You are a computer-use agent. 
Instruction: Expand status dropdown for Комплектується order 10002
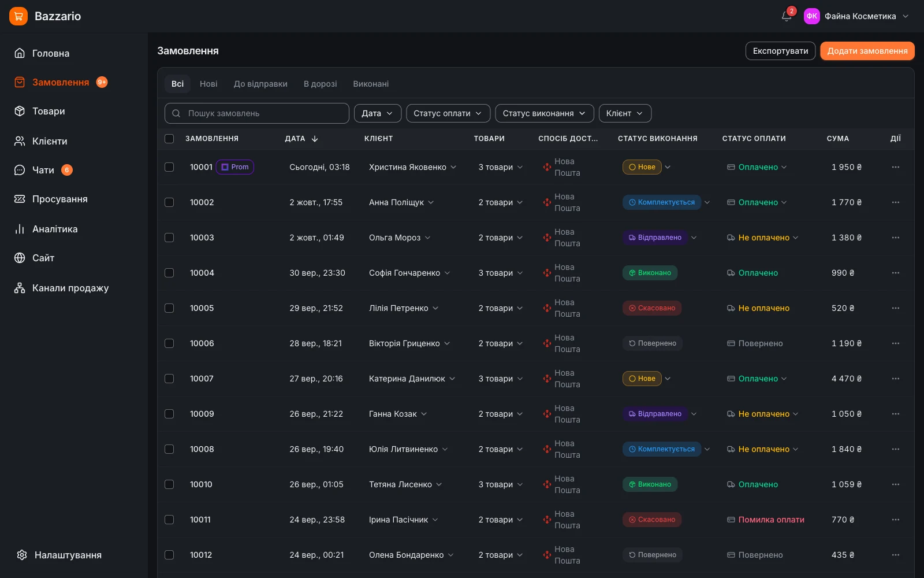click(x=707, y=202)
